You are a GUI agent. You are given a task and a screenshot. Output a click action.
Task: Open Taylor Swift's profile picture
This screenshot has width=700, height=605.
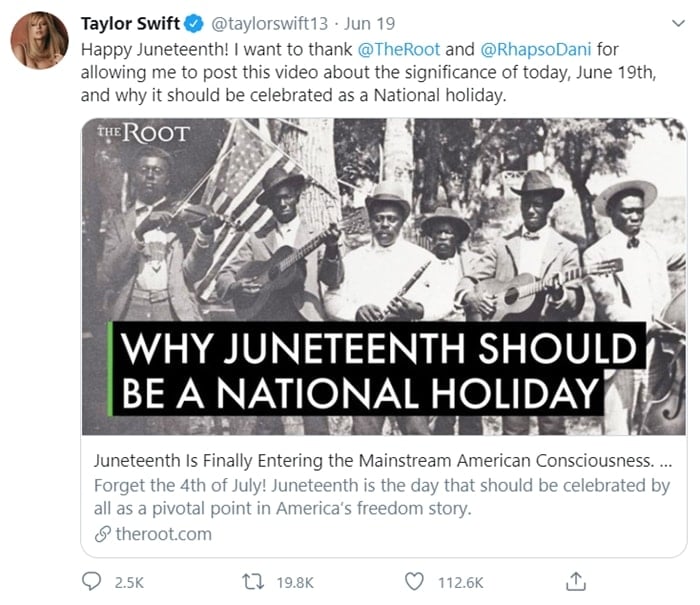(x=38, y=41)
